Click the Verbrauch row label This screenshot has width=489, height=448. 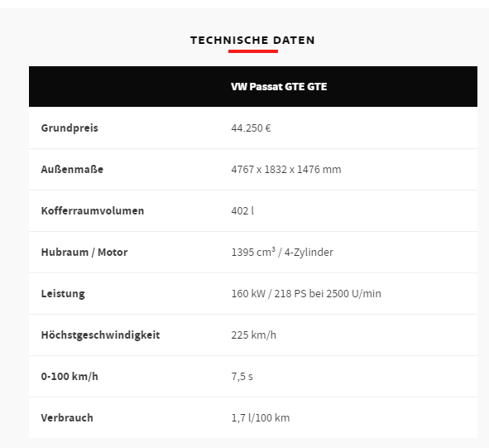pos(67,417)
